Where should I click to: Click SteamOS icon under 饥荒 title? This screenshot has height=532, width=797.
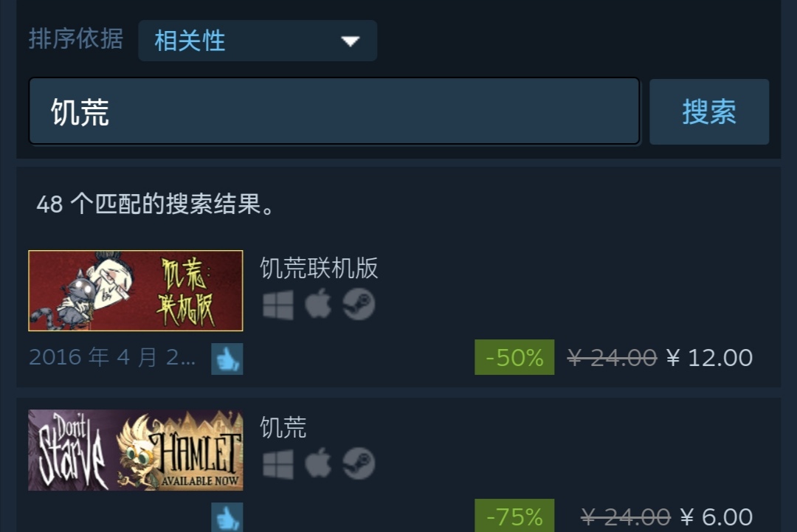359,463
